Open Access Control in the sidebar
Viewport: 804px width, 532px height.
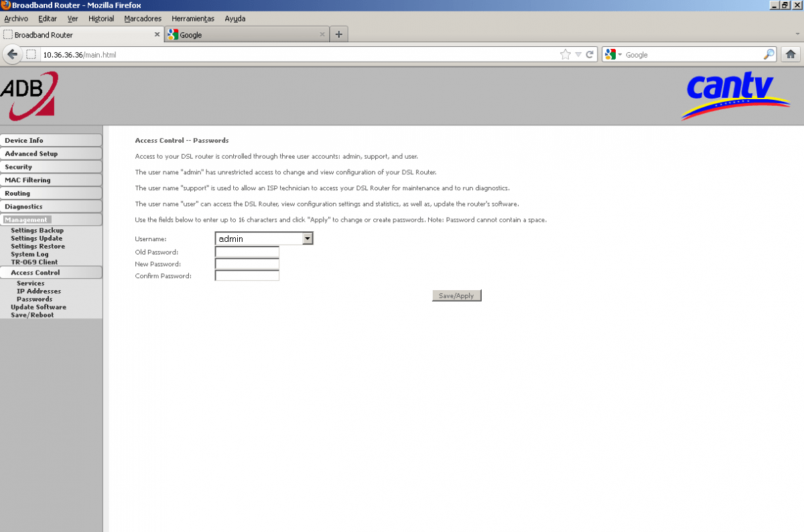click(51, 273)
